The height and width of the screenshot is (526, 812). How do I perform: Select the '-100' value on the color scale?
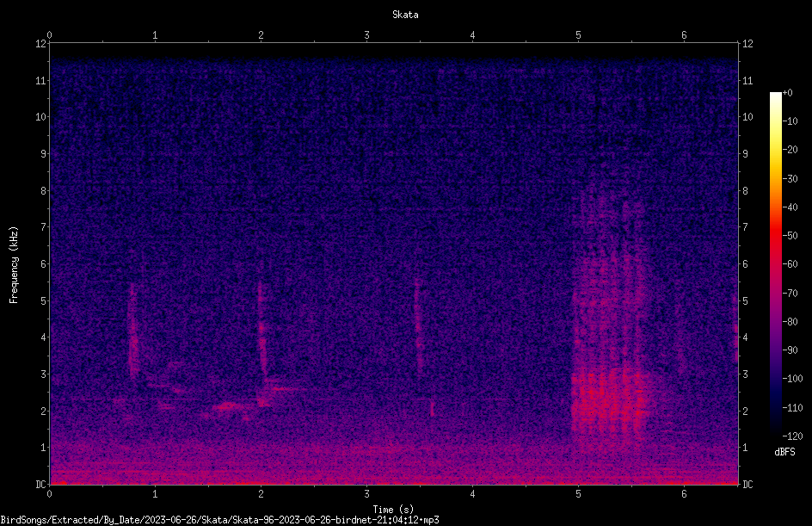click(793, 379)
